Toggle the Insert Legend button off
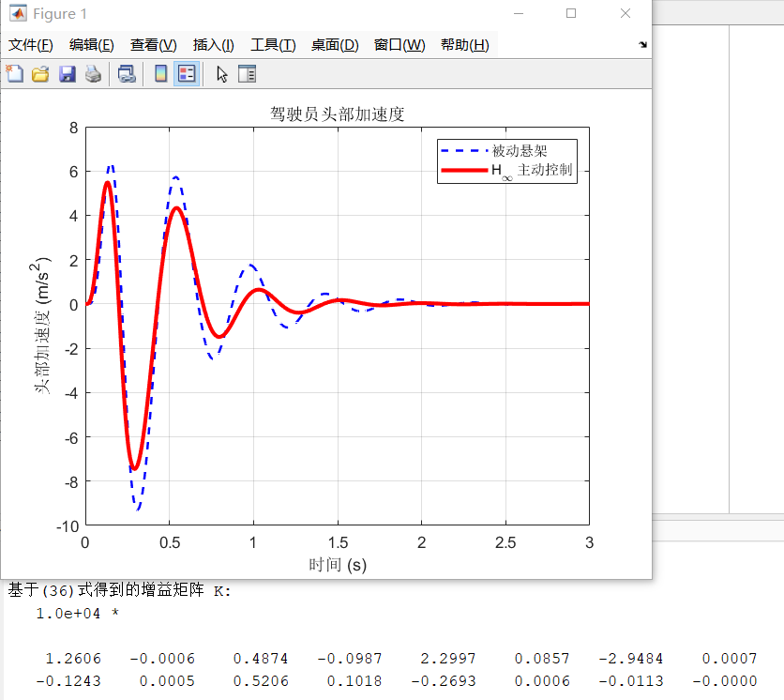 pyautogui.click(x=186, y=74)
